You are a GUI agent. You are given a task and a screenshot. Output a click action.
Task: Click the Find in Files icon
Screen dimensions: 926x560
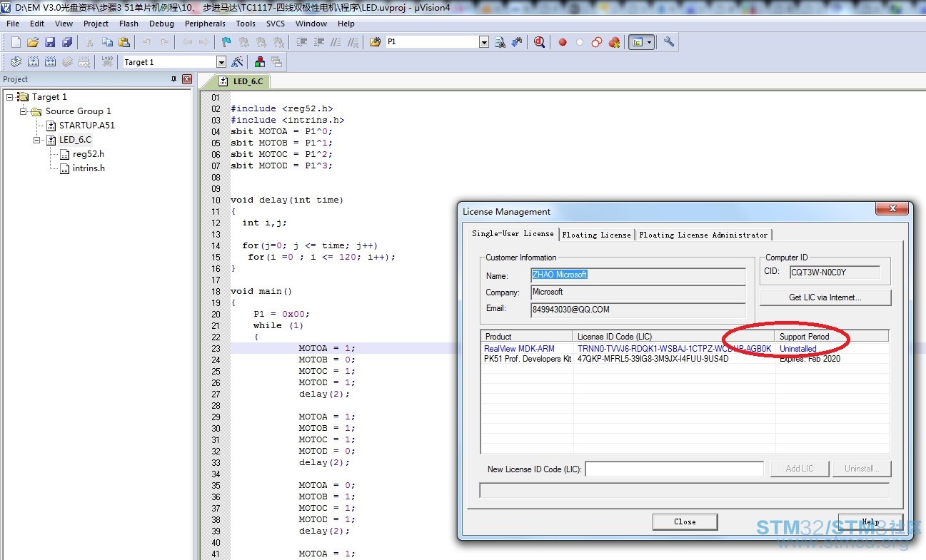pos(375,42)
